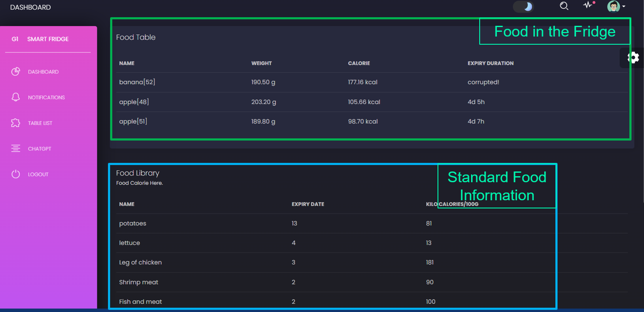This screenshot has height=312, width=644.
Task: Select the apple[48] table row
Action: [x=134, y=102]
